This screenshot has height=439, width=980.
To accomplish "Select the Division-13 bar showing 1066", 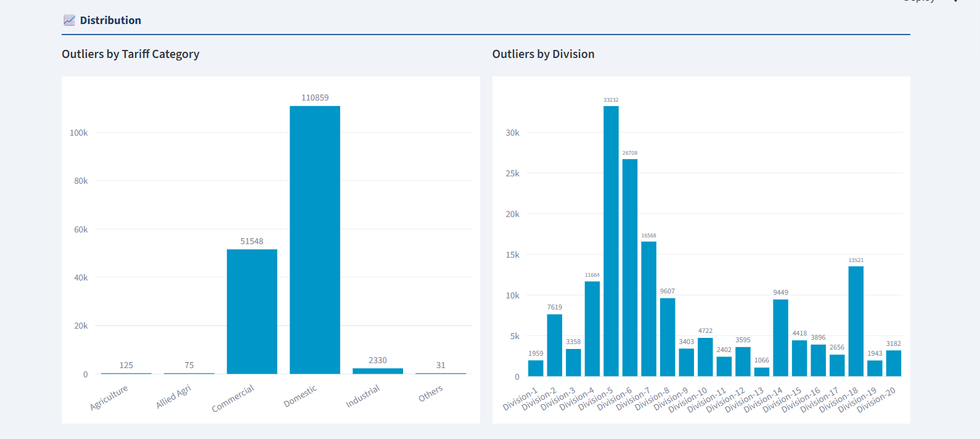I will (762, 372).
